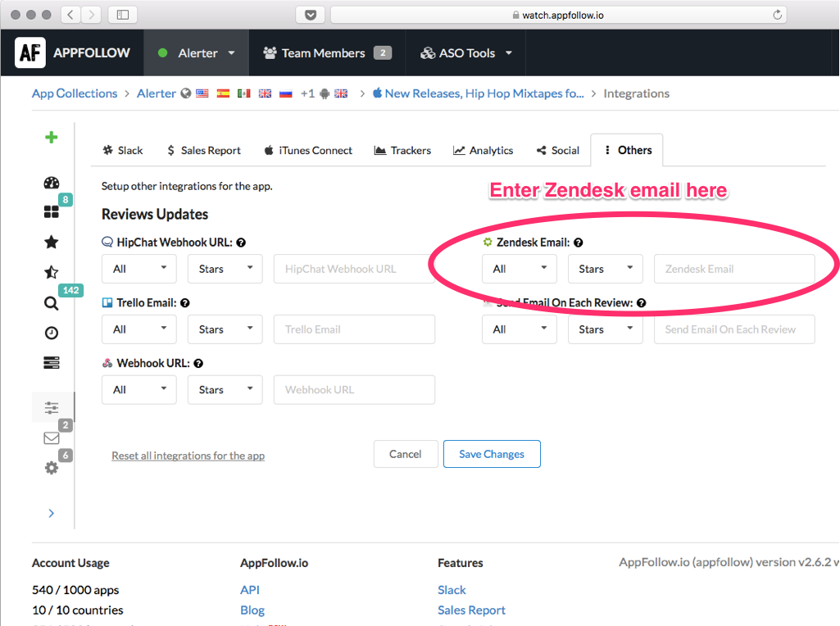
Task: Click the Trello Email help question icon
Action: pos(185,303)
